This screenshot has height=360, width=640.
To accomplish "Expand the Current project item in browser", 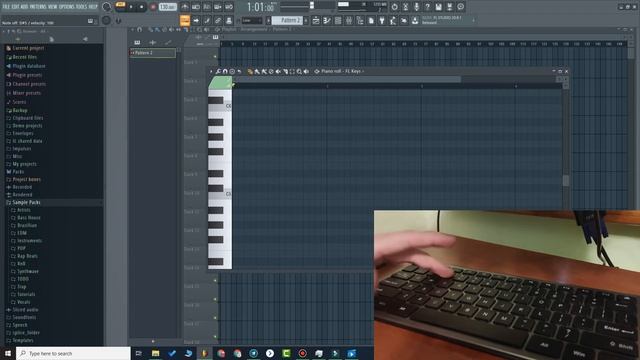I will [28, 48].
